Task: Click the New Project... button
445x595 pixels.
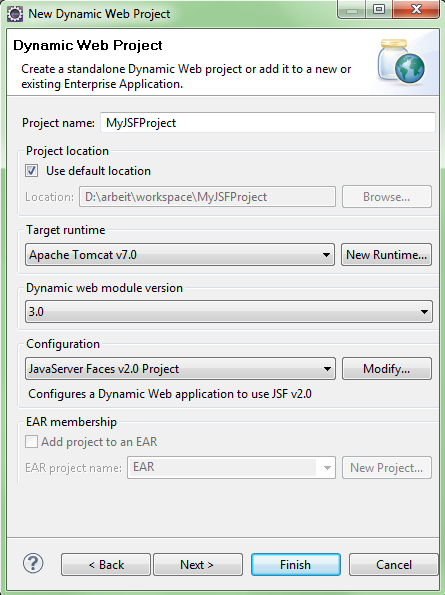Action: (387, 468)
